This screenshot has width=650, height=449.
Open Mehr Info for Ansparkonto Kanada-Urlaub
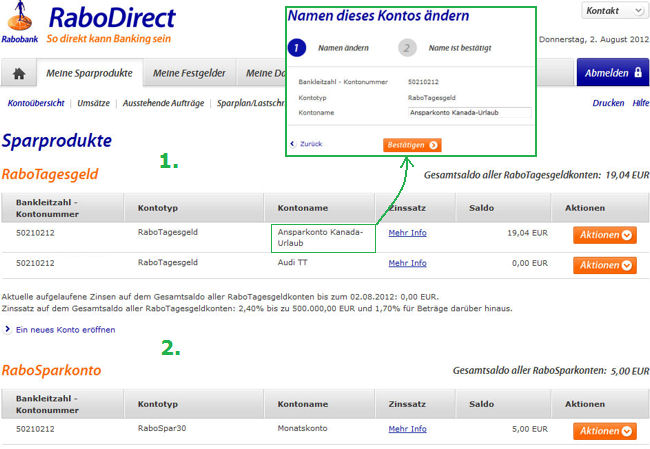(407, 233)
